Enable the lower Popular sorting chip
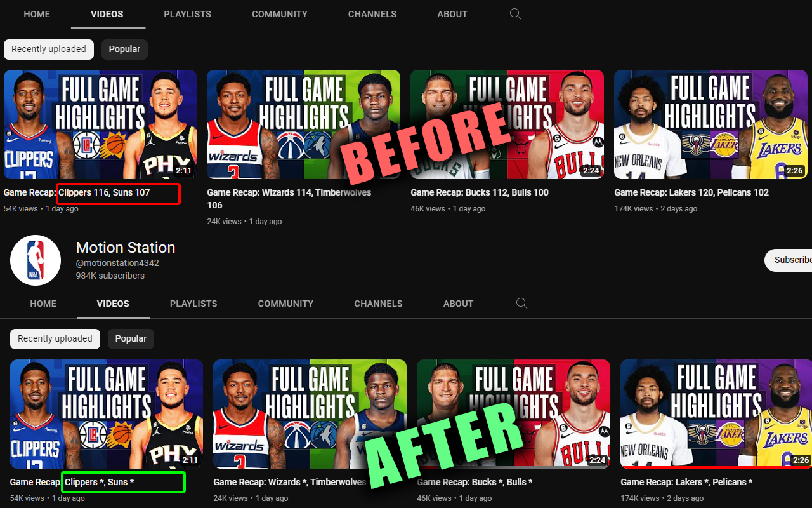This screenshot has width=812, height=508. click(x=131, y=338)
